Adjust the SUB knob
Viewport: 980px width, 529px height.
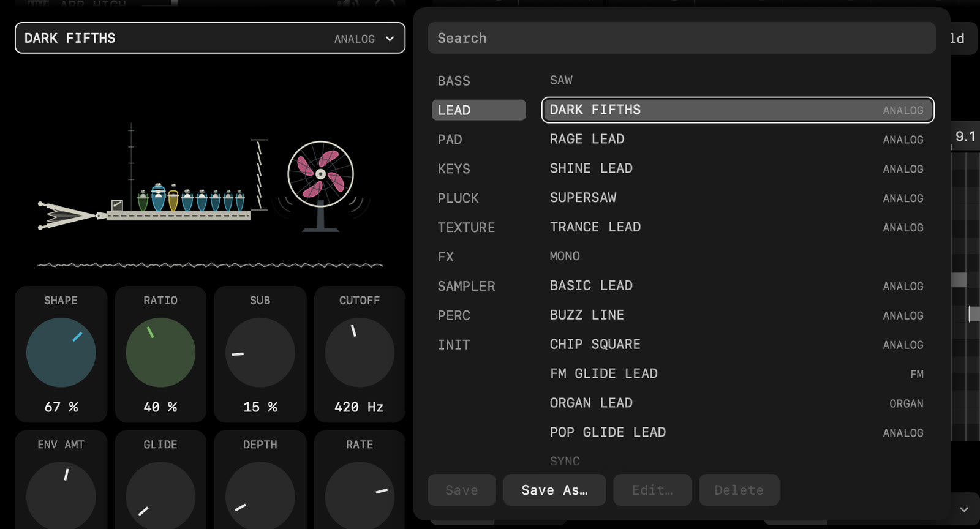coord(260,352)
